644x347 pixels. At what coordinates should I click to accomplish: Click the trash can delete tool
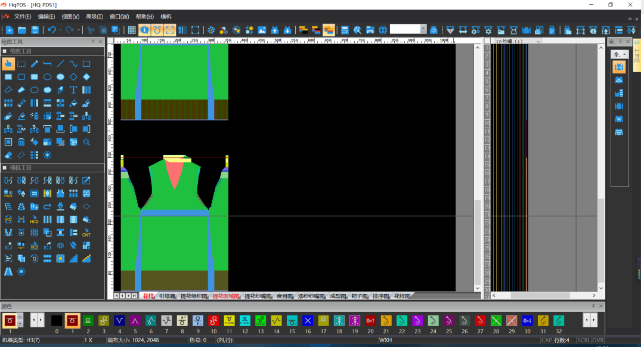21,142
